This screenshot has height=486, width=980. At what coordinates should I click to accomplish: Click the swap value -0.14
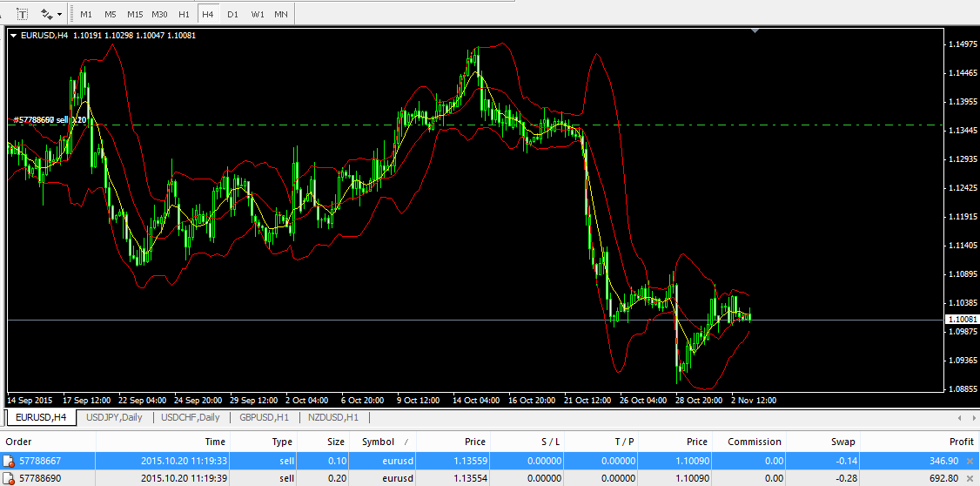(848, 461)
